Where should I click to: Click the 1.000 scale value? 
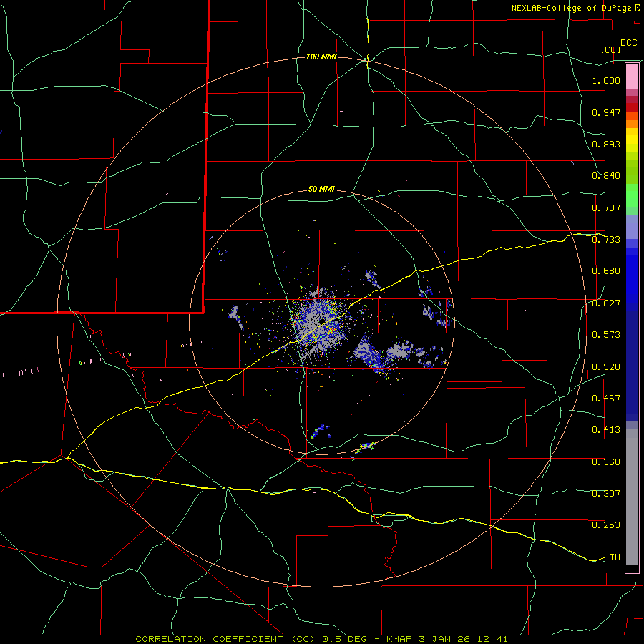pos(606,80)
